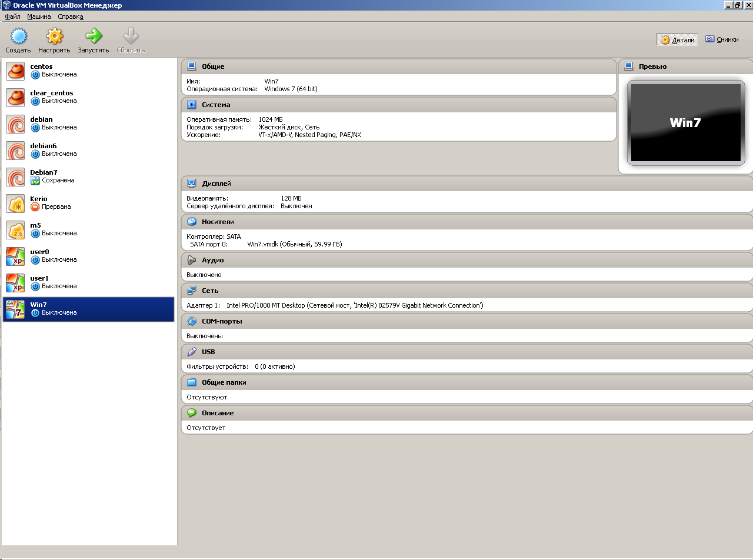Open the Справка menu
753x560 pixels.
click(71, 16)
